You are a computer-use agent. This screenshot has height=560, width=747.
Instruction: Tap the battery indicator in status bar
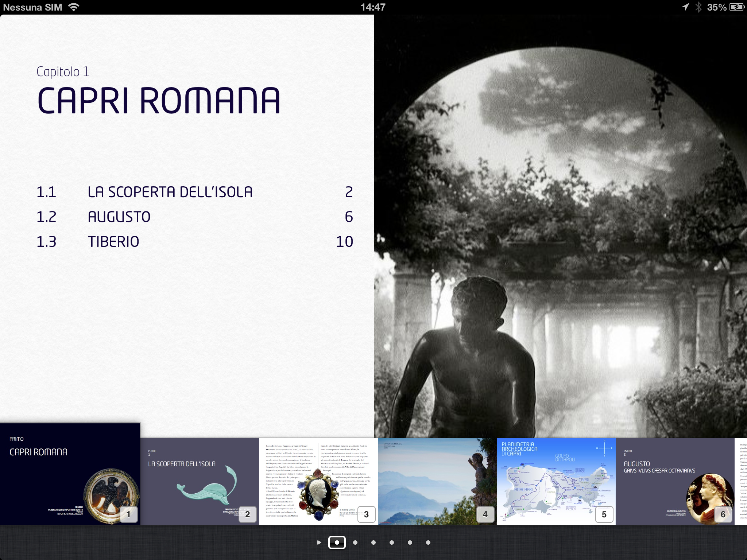pyautogui.click(x=736, y=7)
